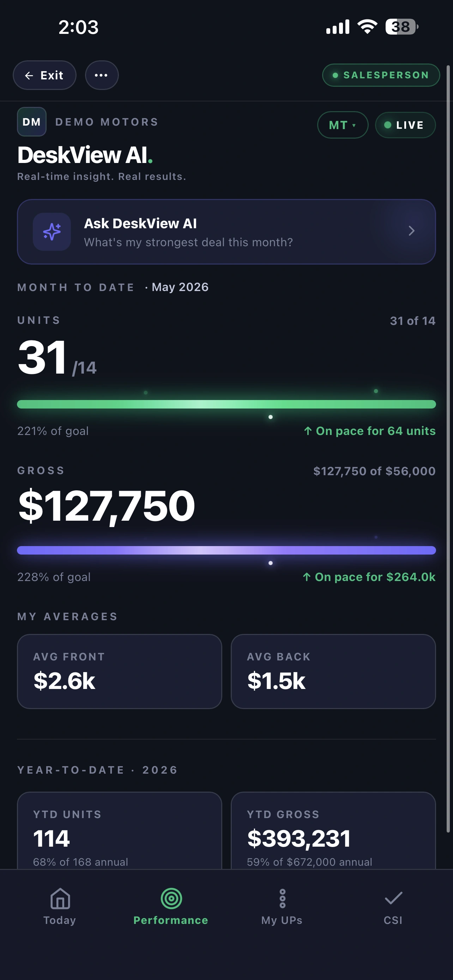Open Ask DeskView AI via chevron arrow
The image size is (453, 980).
411,231
